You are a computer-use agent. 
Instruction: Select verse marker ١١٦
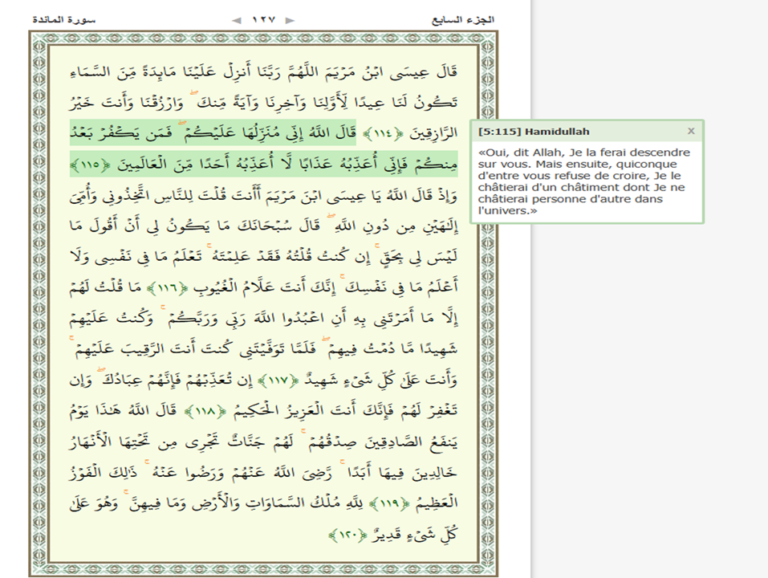pyautogui.click(x=167, y=288)
